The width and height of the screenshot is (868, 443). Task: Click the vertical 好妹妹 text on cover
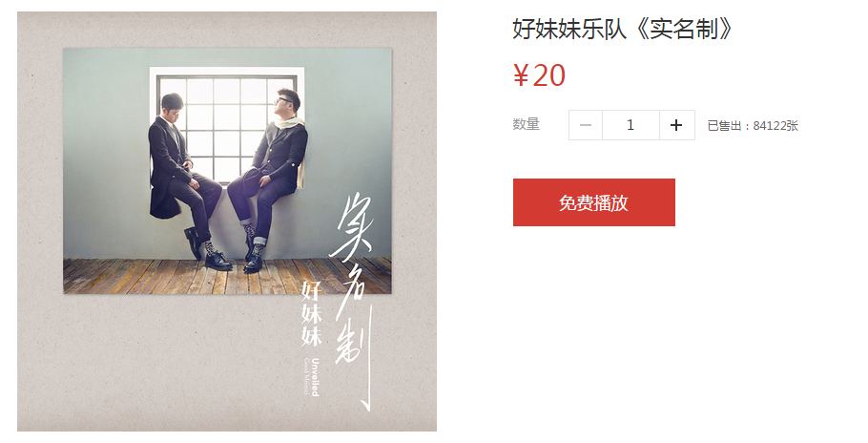point(311,314)
